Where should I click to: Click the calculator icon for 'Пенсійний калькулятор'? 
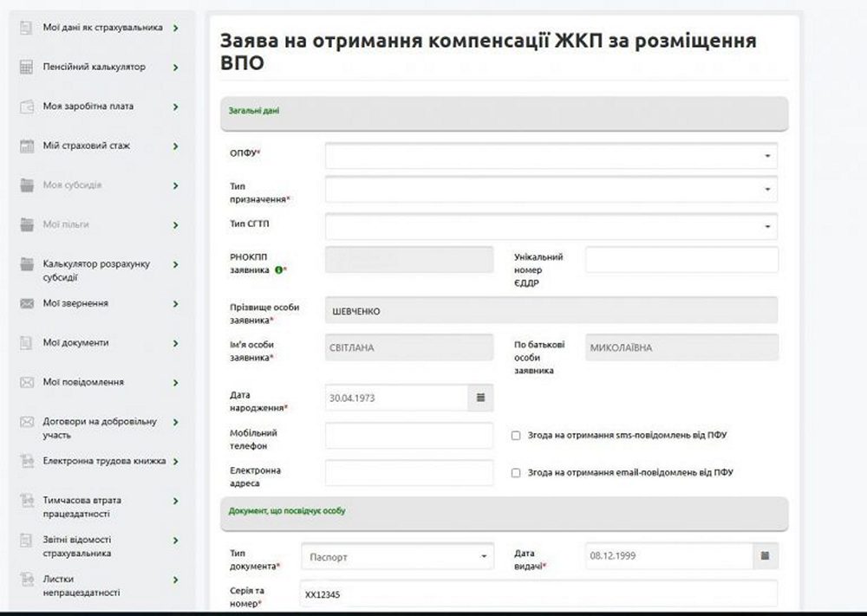(x=26, y=68)
